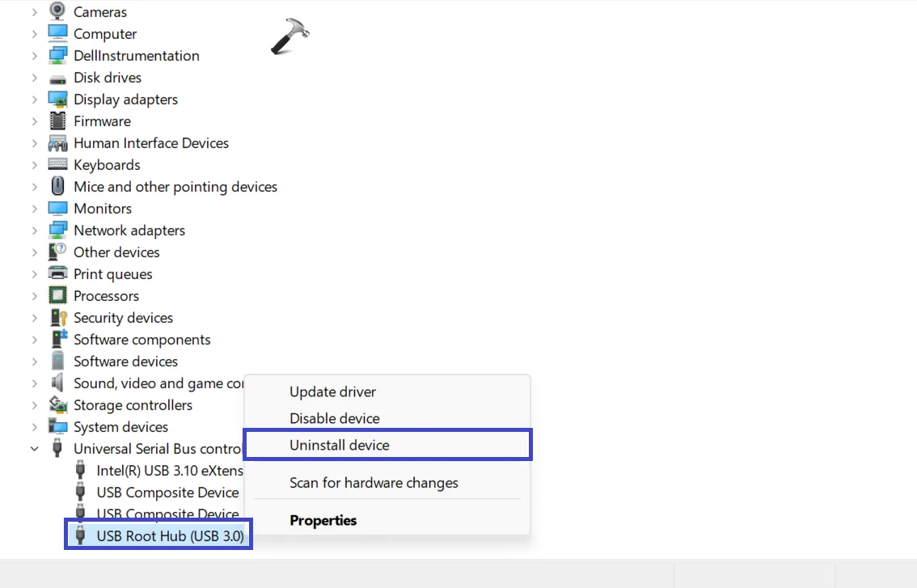Click the Sound, video and game controllers icon
917x588 pixels.
(57, 383)
